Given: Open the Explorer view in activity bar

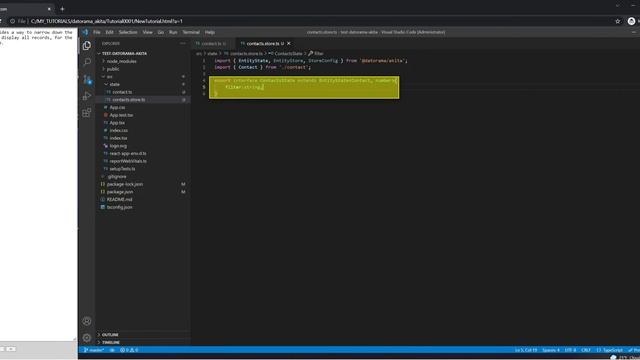Looking at the screenshot, I should [87, 45].
